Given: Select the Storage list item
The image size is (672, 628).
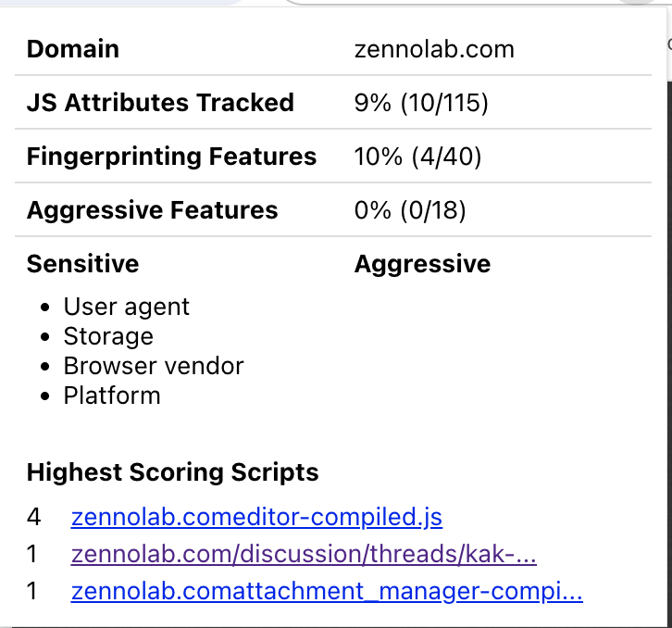Looking at the screenshot, I should [108, 336].
